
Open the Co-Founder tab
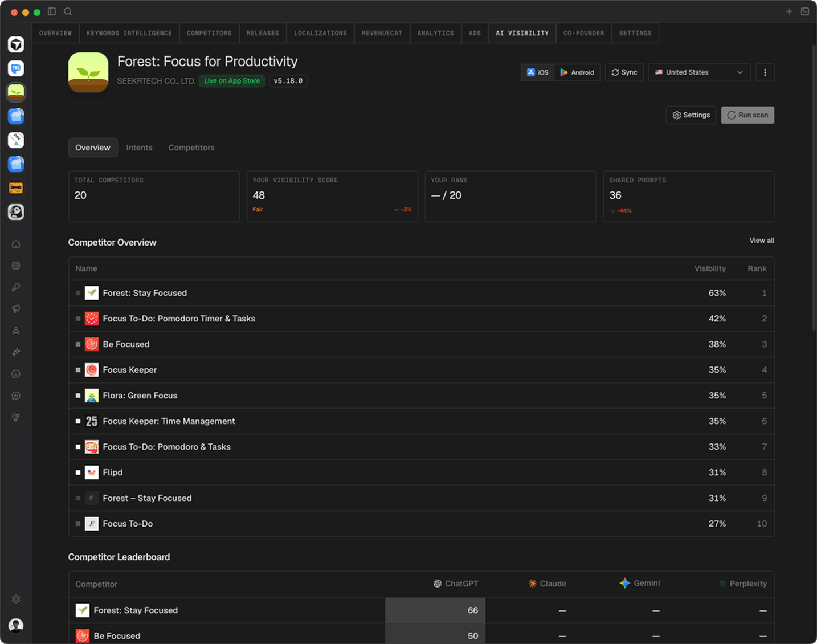point(584,33)
